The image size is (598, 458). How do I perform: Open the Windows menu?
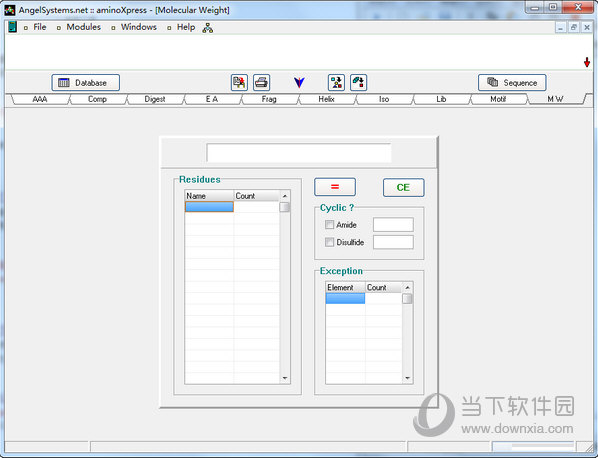pos(138,27)
